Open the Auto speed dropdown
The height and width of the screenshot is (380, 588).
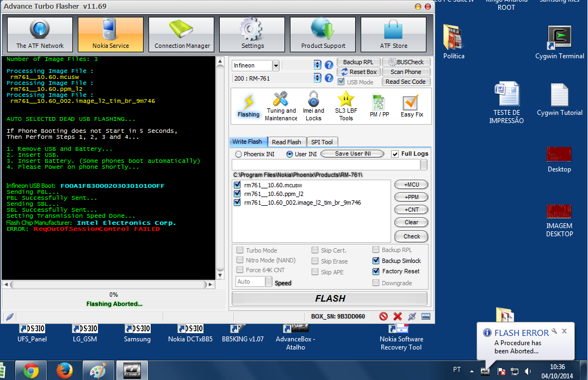point(269,281)
